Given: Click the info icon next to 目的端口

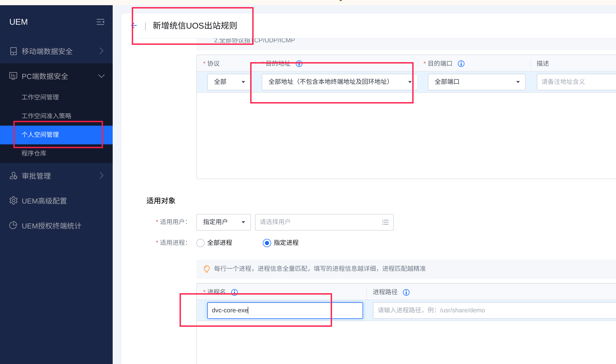Looking at the screenshot, I should click(x=461, y=64).
